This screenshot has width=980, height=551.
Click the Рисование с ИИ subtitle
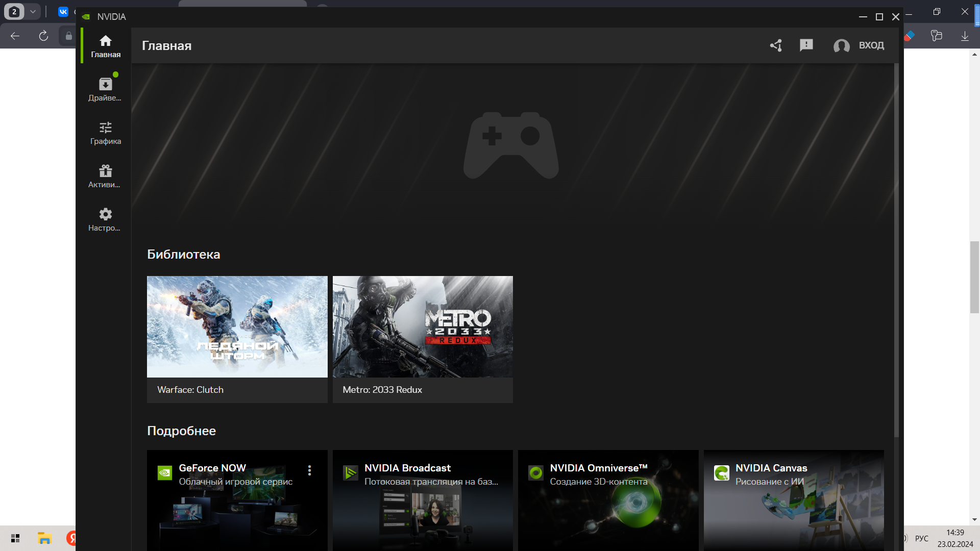(x=770, y=482)
